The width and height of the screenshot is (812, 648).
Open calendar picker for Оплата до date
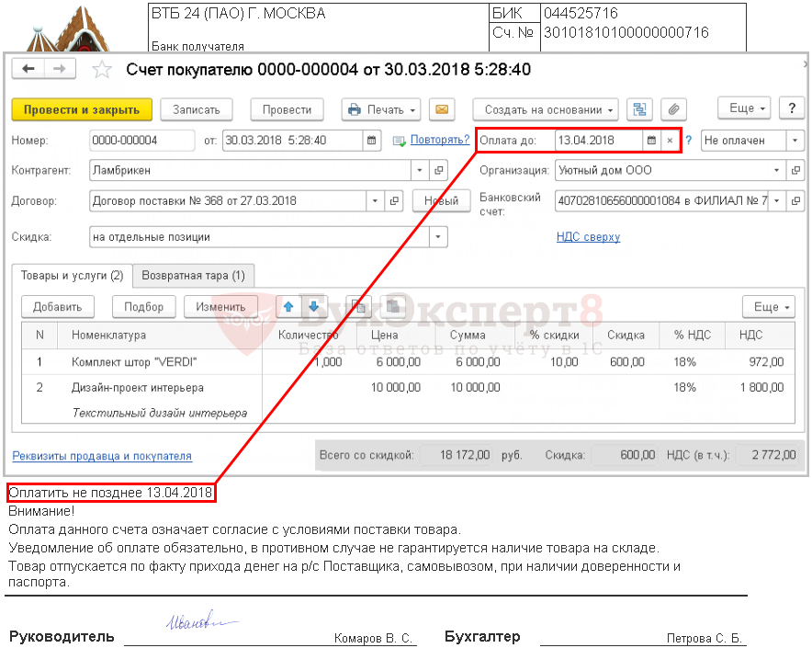point(651,141)
